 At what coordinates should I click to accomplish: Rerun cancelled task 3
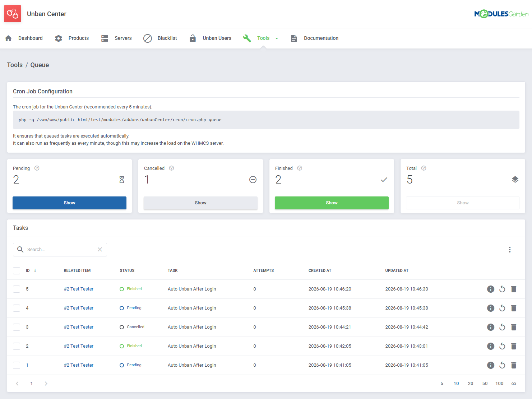502,327
